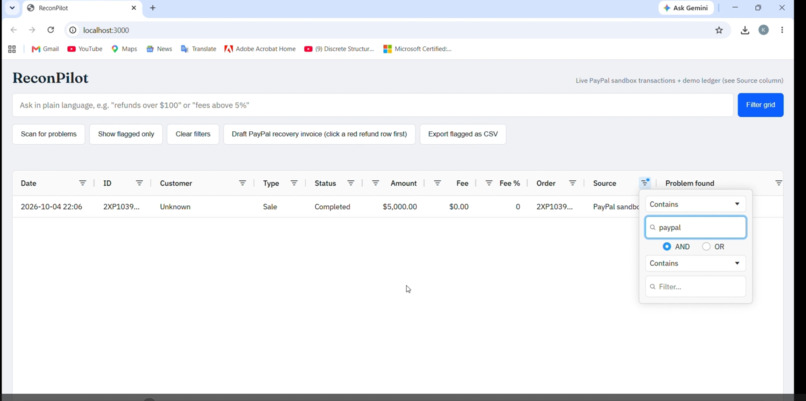Open the News bookmark
806x401 pixels.
click(x=159, y=49)
